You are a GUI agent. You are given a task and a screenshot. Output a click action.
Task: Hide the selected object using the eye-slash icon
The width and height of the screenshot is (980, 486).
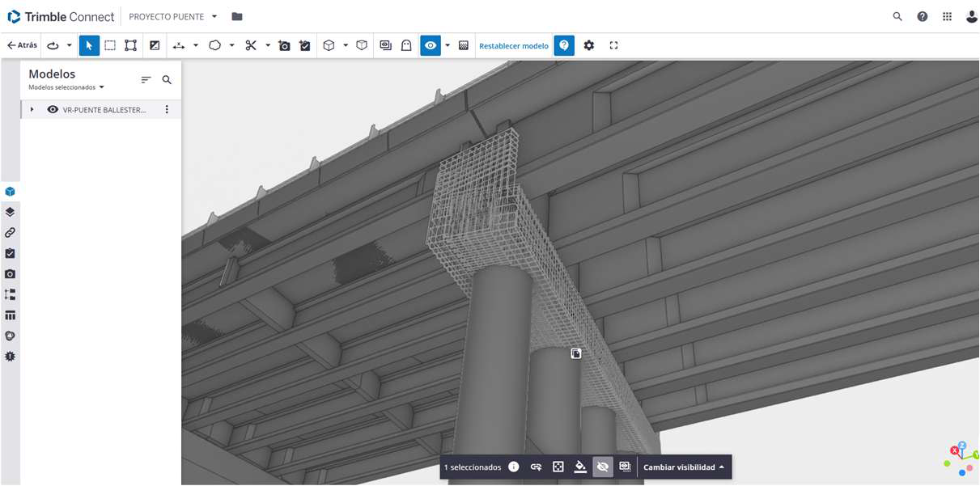pos(602,467)
